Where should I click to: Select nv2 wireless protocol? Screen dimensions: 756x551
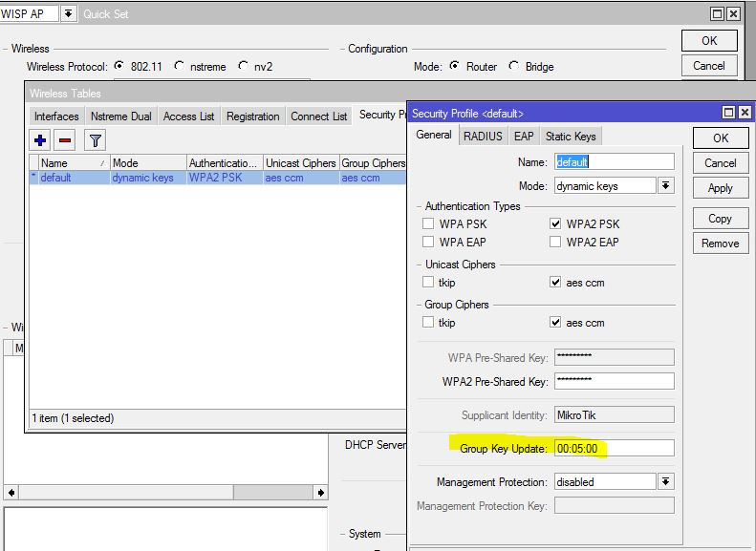coord(243,66)
